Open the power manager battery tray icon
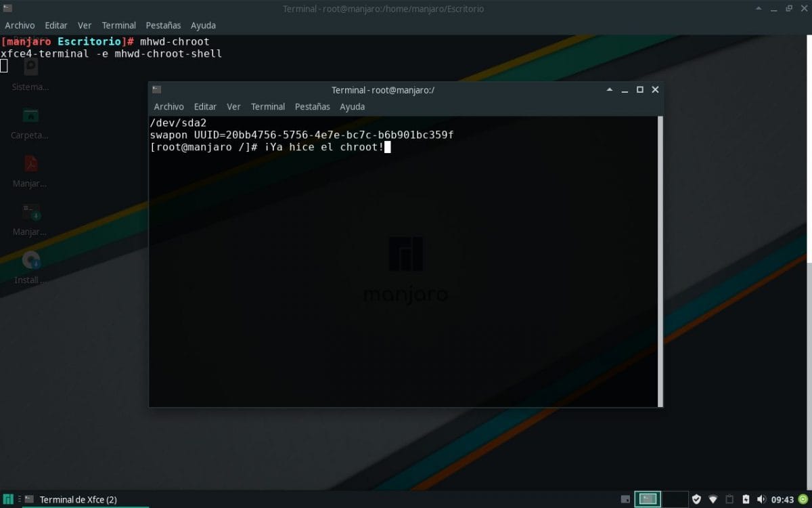The height and width of the screenshot is (508, 812). pyautogui.click(x=746, y=499)
